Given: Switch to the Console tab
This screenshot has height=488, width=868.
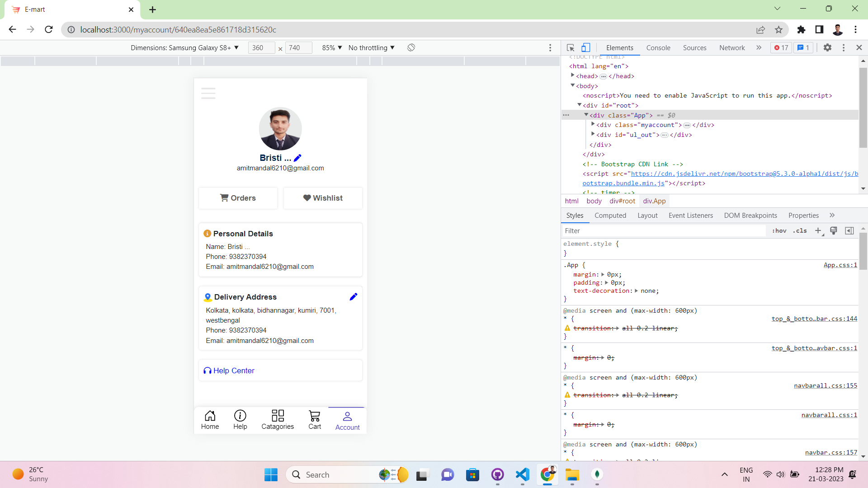Looking at the screenshot, I should (658, 47).
